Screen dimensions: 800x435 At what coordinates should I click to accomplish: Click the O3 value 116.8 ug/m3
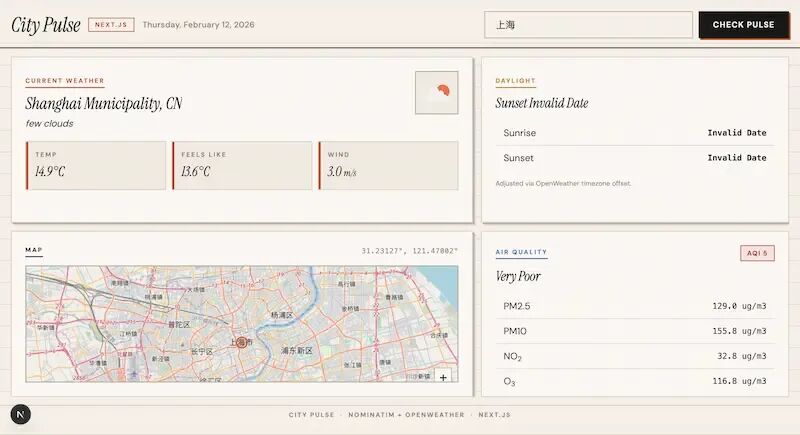(x=739, y=381)
